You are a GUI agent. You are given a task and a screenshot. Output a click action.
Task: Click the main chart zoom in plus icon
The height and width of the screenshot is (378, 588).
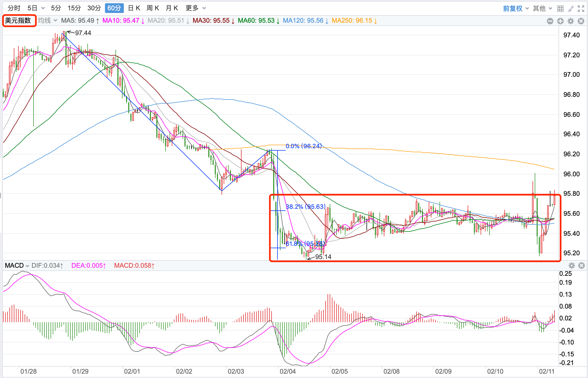560,21
